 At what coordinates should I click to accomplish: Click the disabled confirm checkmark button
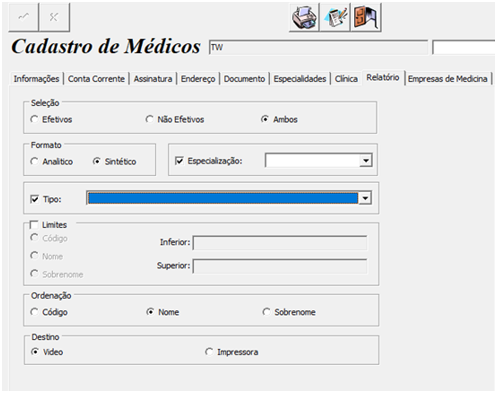click(23, 17)
